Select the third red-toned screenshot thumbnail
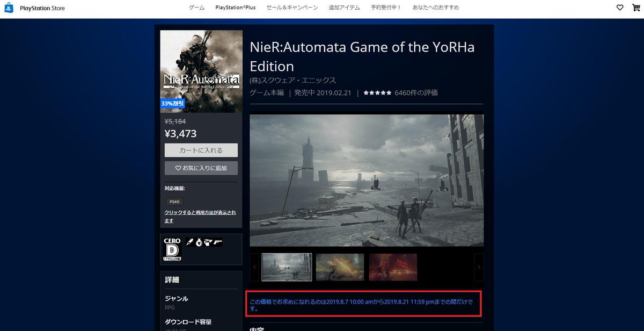This screenshot has height=331, width=644. (393, 267)
